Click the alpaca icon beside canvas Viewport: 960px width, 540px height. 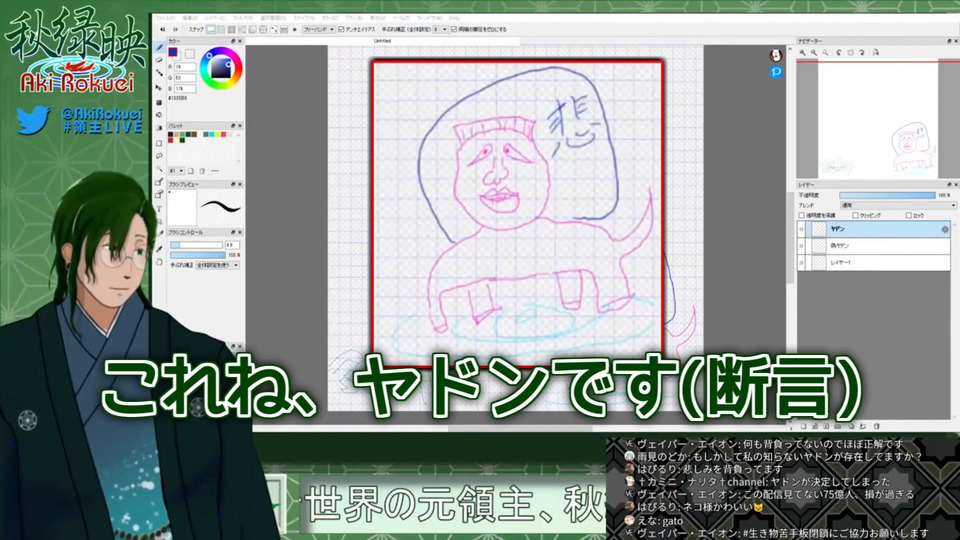point(776,56)
